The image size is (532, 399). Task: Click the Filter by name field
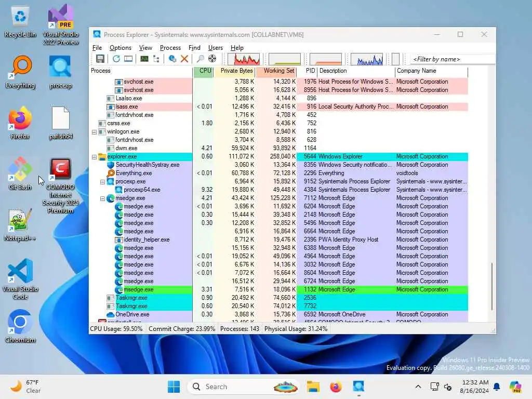(452, 59)
